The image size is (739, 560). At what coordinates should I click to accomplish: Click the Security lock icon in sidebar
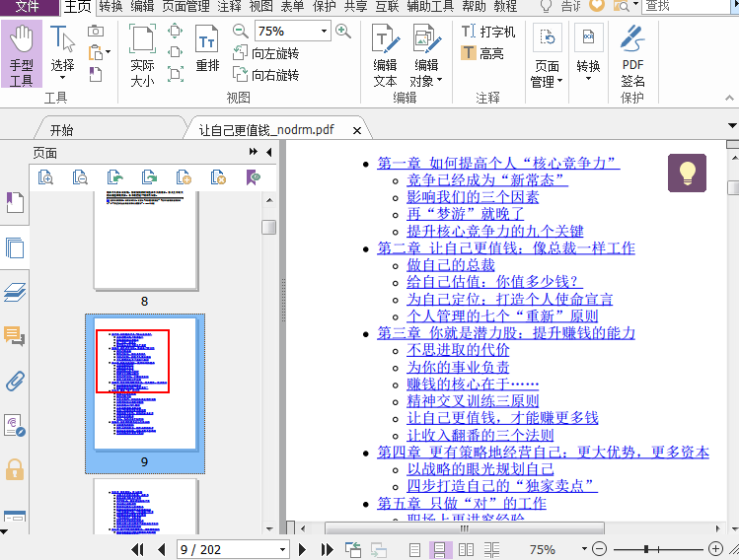tap(15, 469)
